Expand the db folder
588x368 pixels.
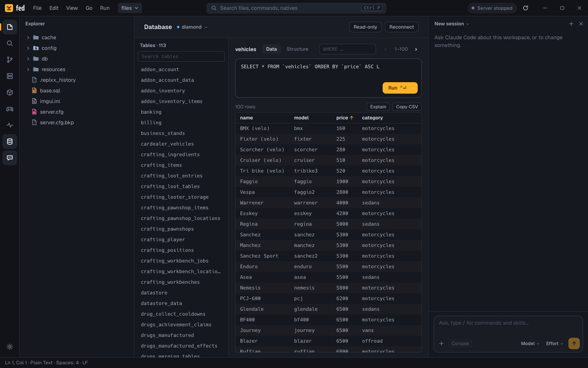pyautogui.click(x=77, y=59)
